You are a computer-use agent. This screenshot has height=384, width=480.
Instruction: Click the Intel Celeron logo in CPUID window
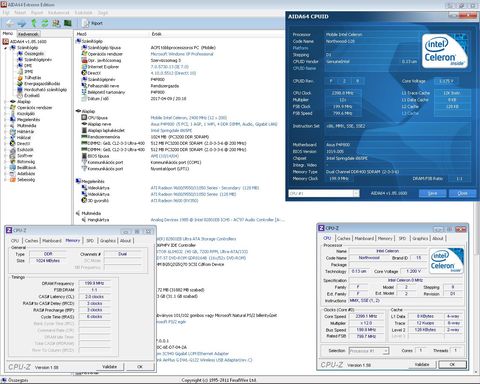click(x=445, y=51)
